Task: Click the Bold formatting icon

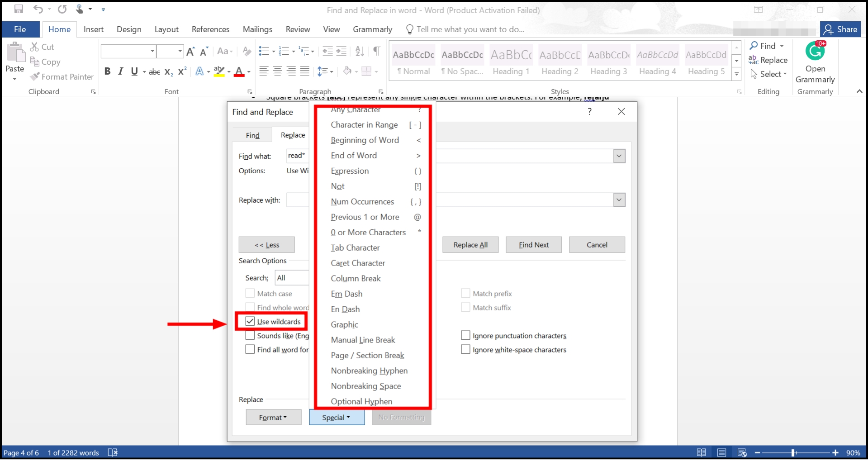Action: point(107,71)
